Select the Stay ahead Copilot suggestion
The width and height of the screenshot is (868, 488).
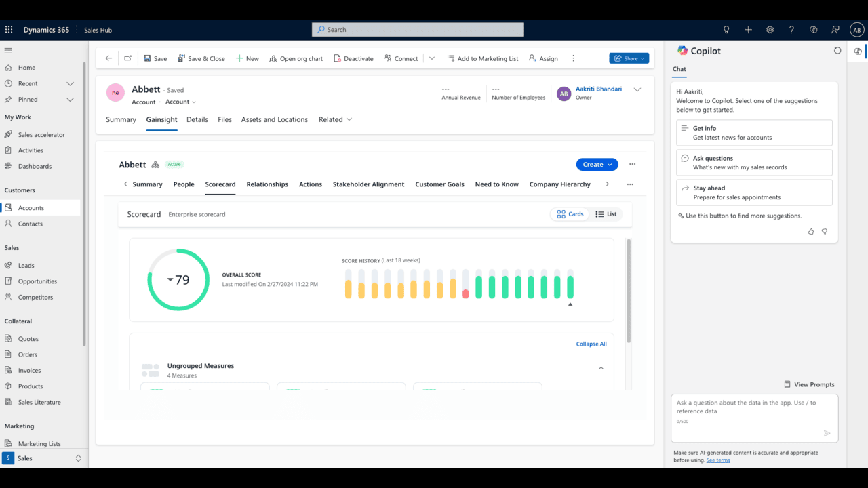tap(754, 192)
